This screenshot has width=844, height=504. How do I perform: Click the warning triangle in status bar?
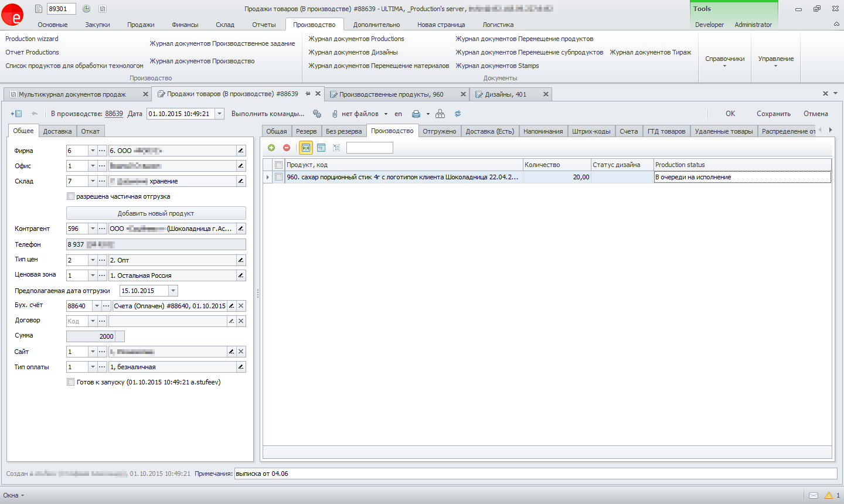click(x=829, y=495)
